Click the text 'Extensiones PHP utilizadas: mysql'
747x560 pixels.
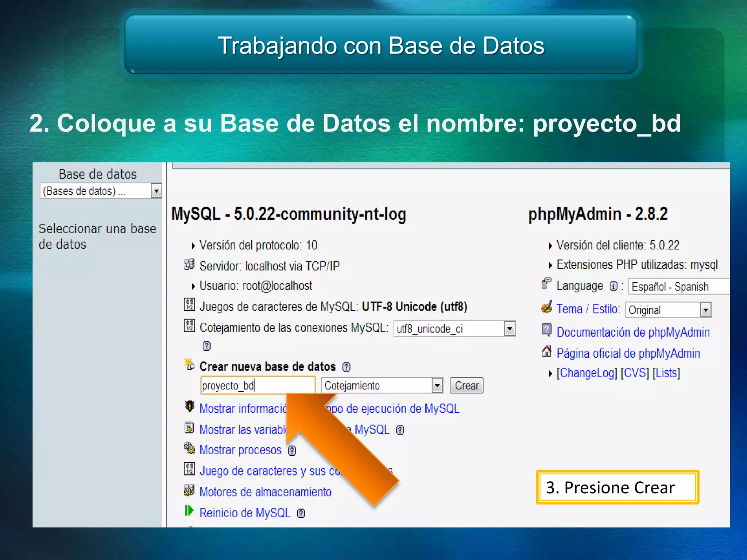pyautogui.click(x=637, y=265)
